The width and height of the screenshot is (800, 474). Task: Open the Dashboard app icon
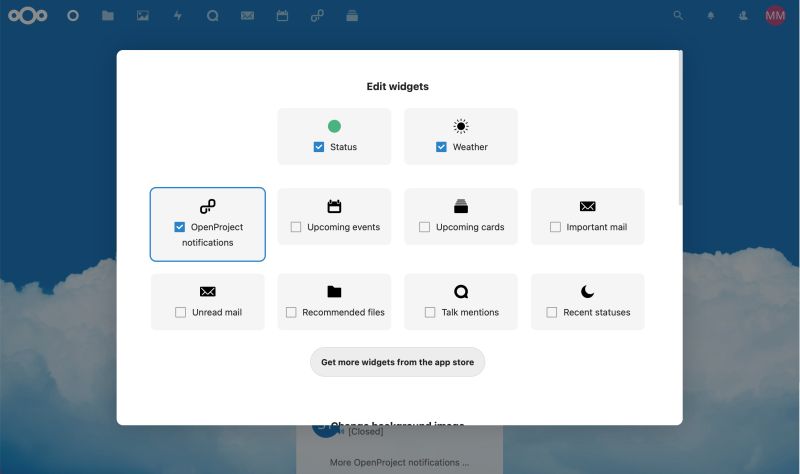[x=73, y=16]
